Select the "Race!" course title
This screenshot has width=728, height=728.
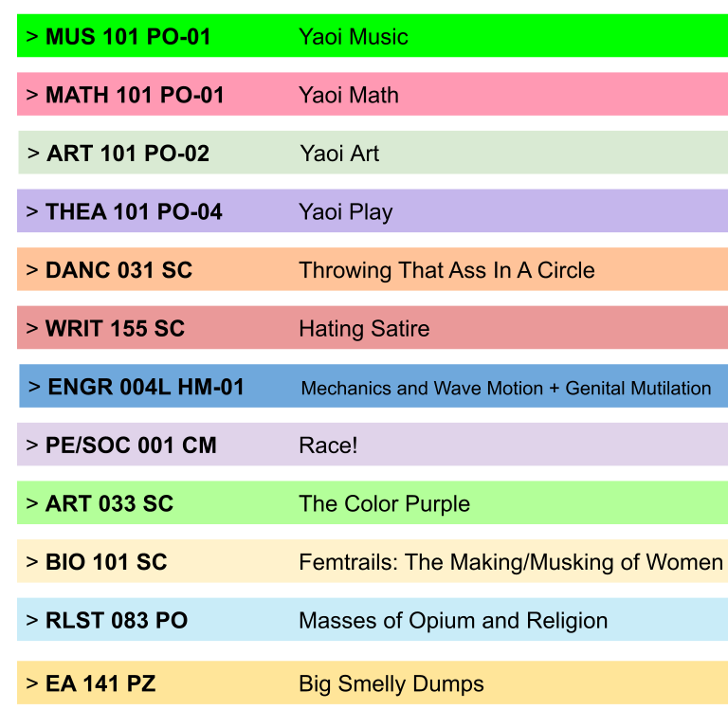tap(328, 445)
